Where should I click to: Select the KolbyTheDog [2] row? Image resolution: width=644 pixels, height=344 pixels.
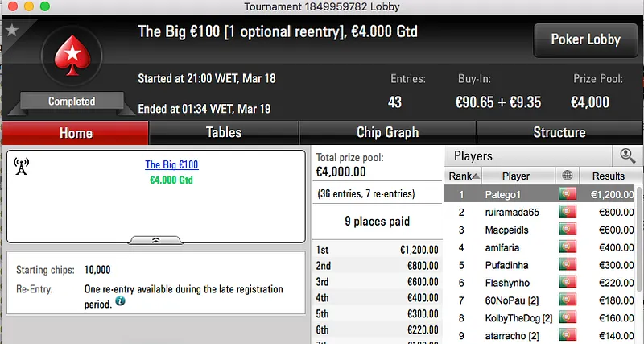(x=516, y=318)
